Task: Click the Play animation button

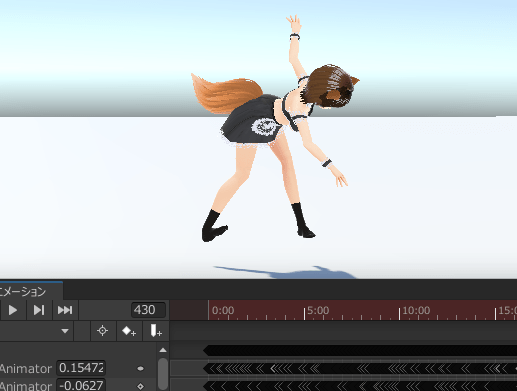Action: pos(13,310)
